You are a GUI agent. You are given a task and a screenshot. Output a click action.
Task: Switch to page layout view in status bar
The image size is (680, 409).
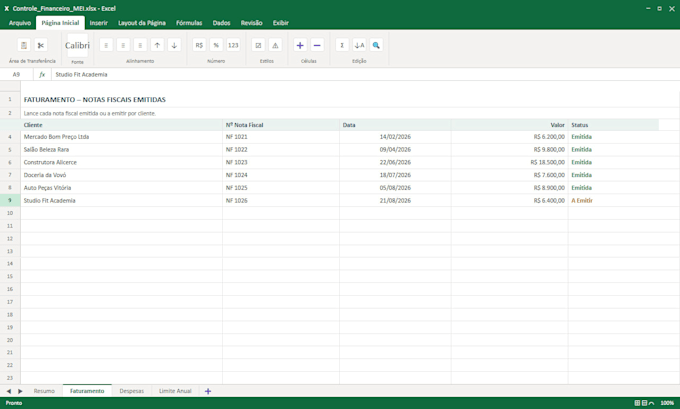tap(644, 403)
